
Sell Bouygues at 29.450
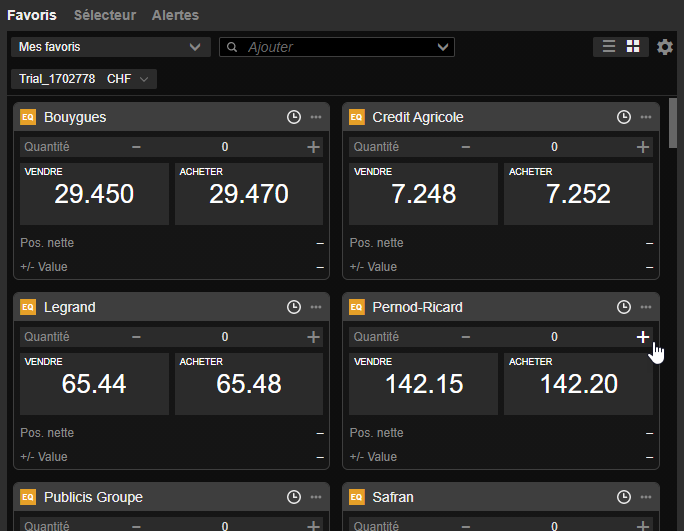pyautogui.click(x=94, y=194)
